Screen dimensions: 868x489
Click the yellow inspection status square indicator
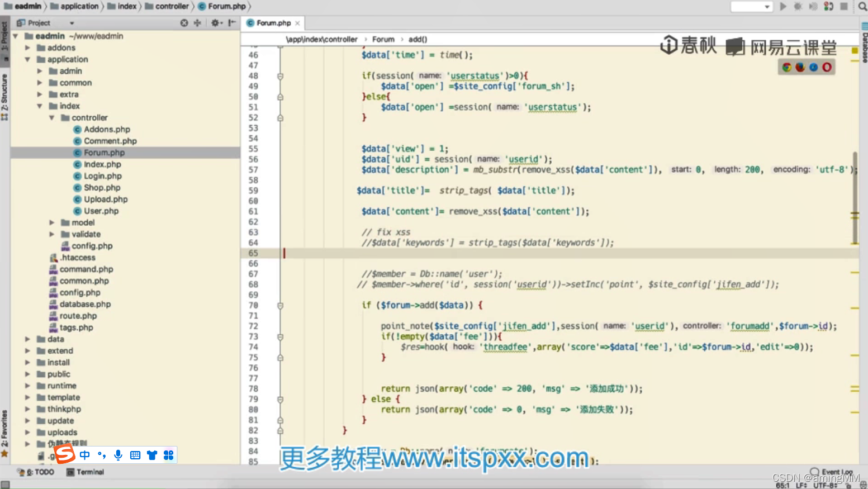(x=855, y=51)
